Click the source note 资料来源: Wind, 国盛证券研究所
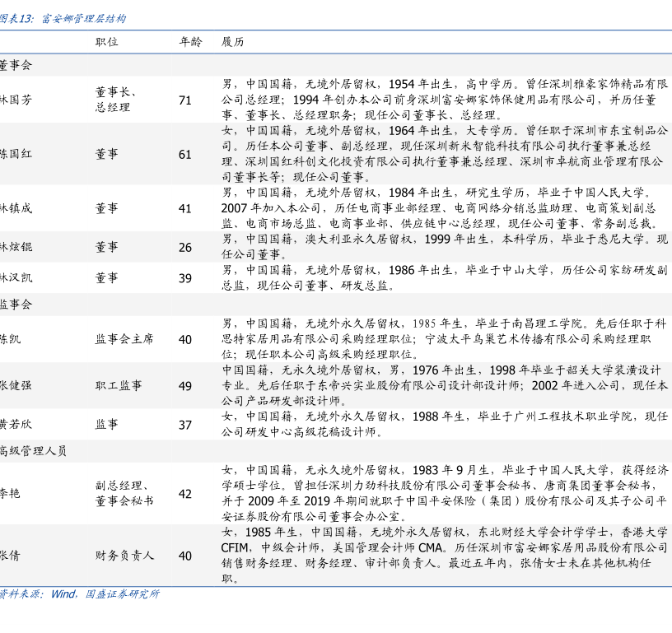The height and width of the screenshot is (633, 672). pos(79,593)
